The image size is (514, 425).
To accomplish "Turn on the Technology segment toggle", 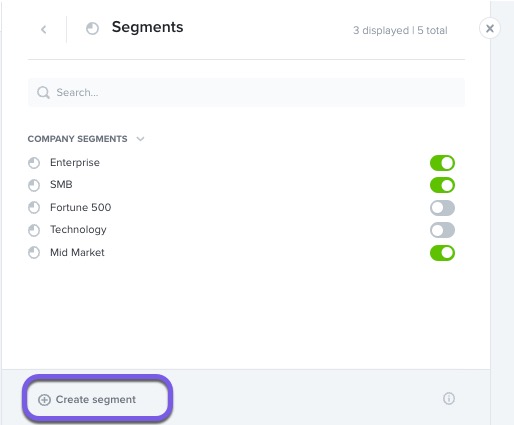I will [x=442, y=230].
